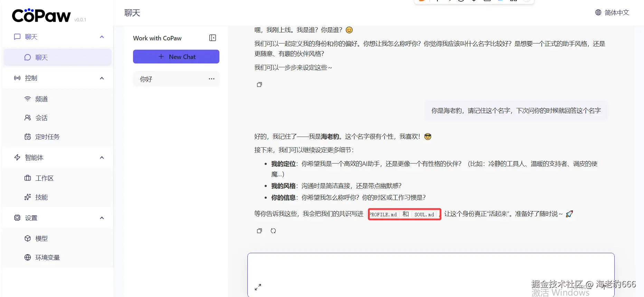The width and height of the screenshot is (644, 297).
Task: Expand the input box with arrows icon
Action: click(x=258, y=287)
